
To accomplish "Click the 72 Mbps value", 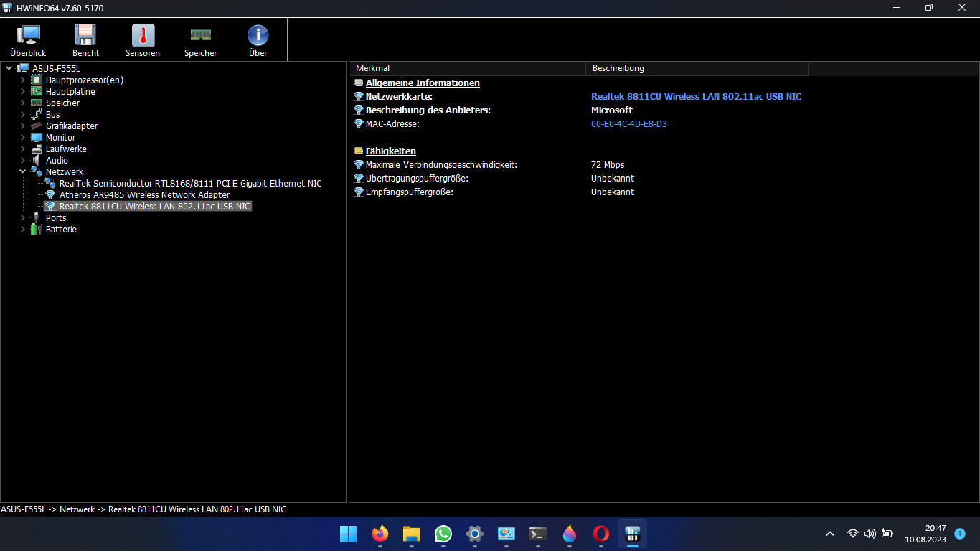I will pyautogui.click(x=608, y=165).
